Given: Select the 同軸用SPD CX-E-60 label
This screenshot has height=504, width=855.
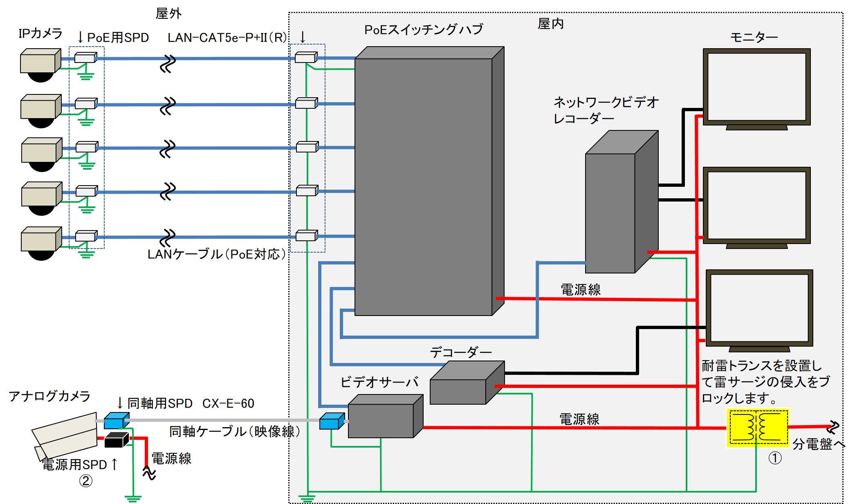Looking at the screenshot, I should point(191,403).
